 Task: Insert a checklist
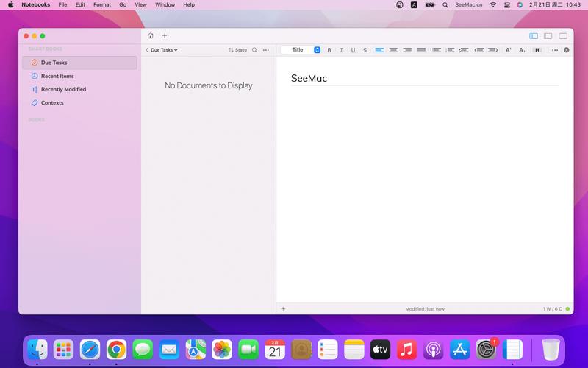coord(464,50)
